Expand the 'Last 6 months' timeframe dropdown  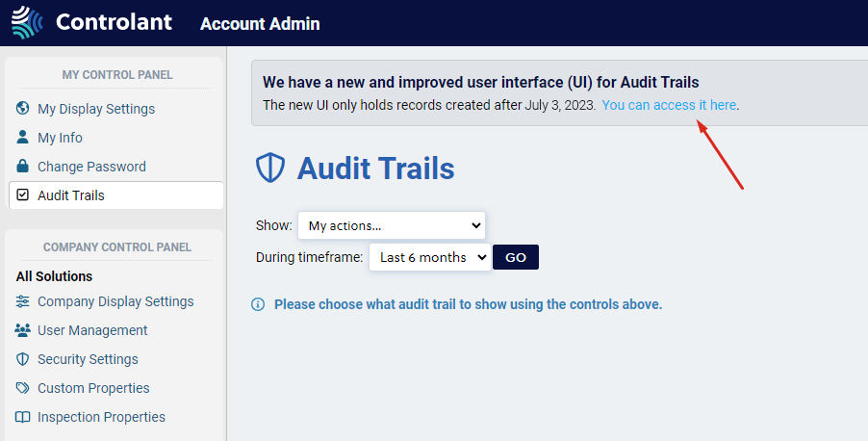tap(428, 257)
